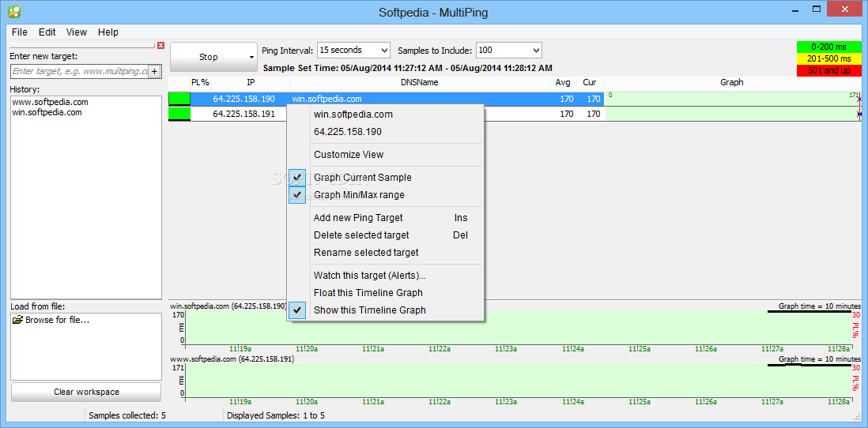The height and width of the screenshot is (428, 868).
Task: Click Browse for file... entry
Action: pos(58,320)
